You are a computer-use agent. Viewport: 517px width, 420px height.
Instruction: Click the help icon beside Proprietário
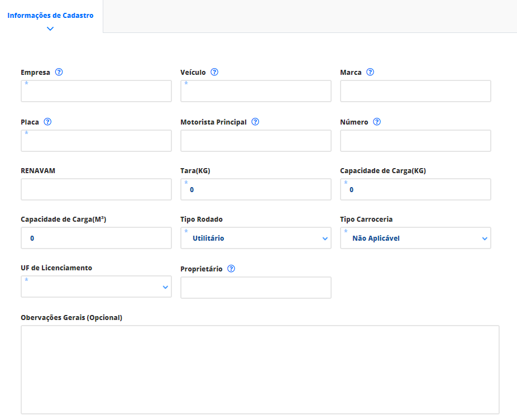pos(231,269)
